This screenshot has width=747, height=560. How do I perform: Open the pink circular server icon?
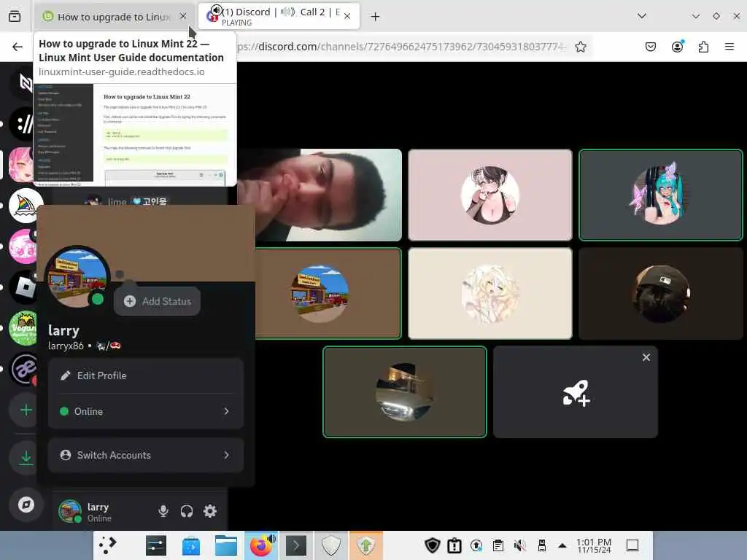23,246
